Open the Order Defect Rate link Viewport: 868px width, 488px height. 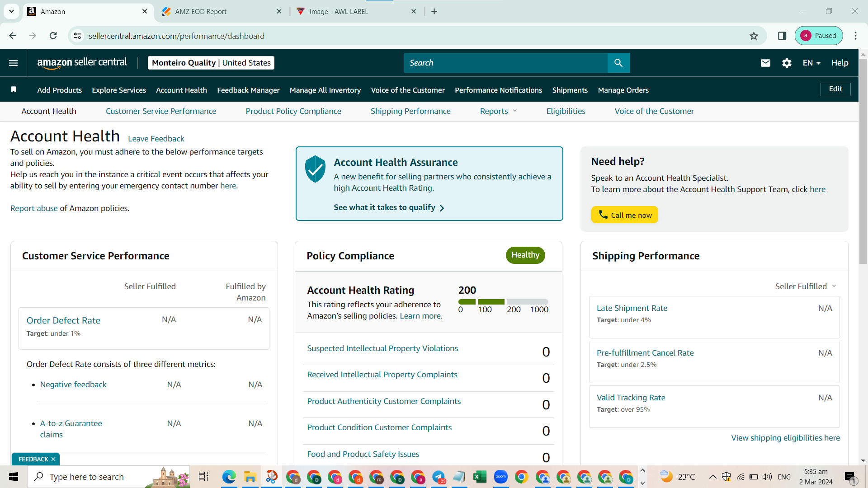coord(63,320)
